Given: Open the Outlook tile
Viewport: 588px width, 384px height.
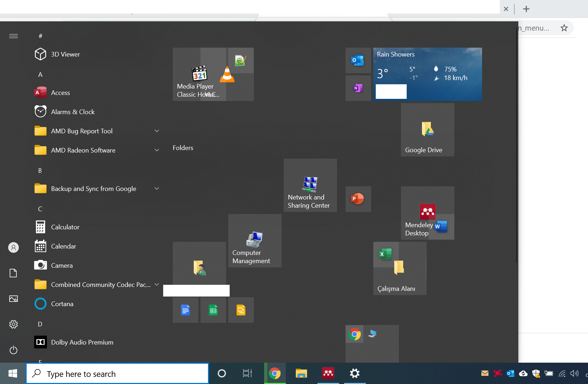Looking at the screenshot, I should pos(358,60).
